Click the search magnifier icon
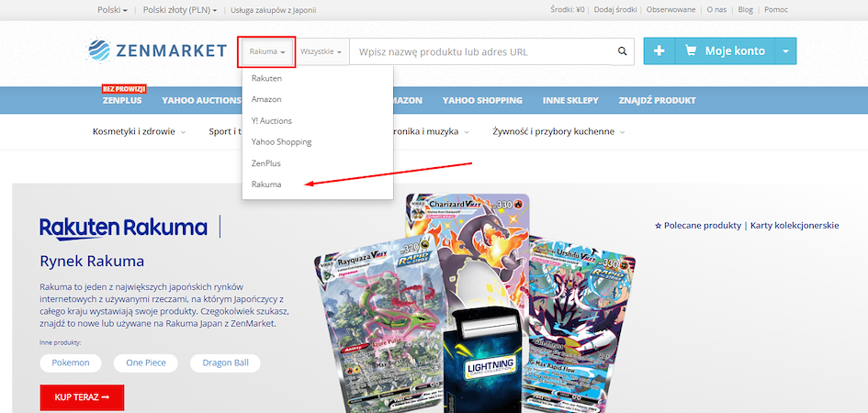Viewport: 868px width, 413px height. (622, 51)
